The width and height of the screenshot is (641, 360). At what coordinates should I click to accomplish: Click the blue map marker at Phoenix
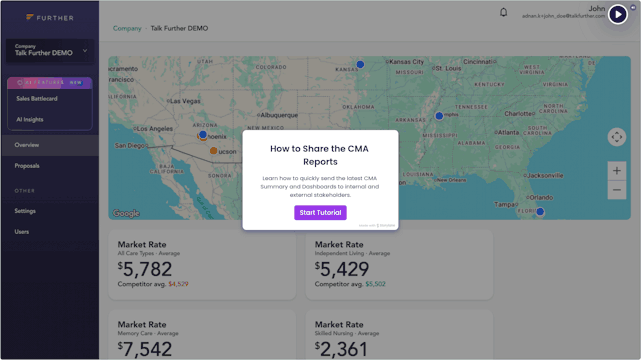point(203,134)
